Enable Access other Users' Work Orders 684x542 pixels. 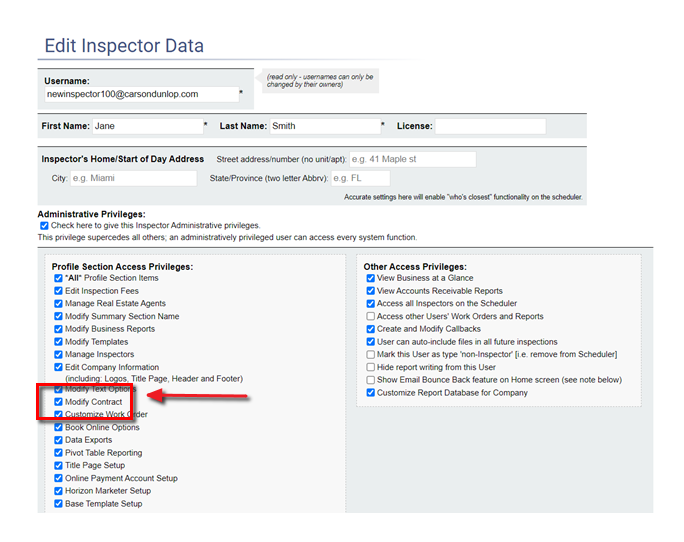[x=371, y=316]
